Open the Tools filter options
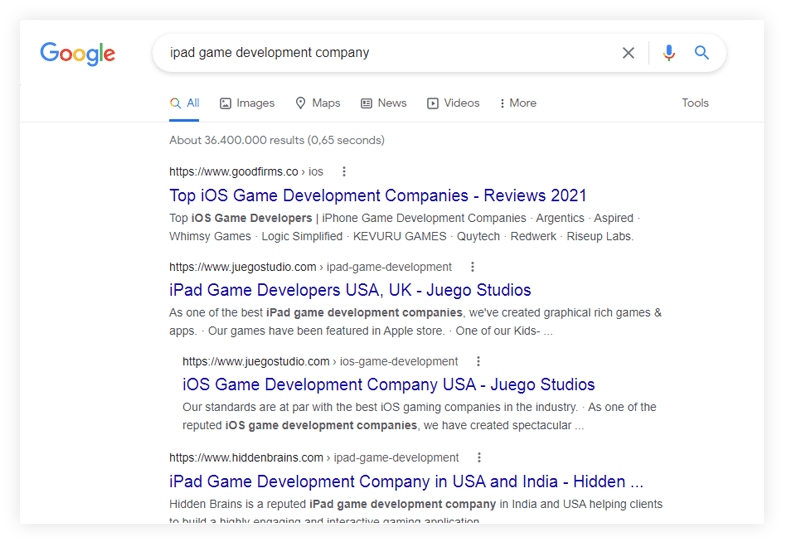797x554 pixels. click(695, 103)
